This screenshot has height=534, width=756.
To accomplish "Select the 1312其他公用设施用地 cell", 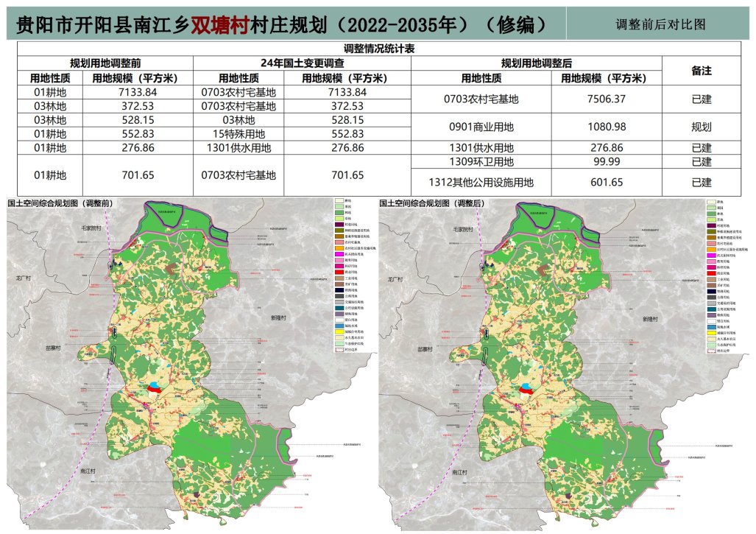I will point(481,183).
